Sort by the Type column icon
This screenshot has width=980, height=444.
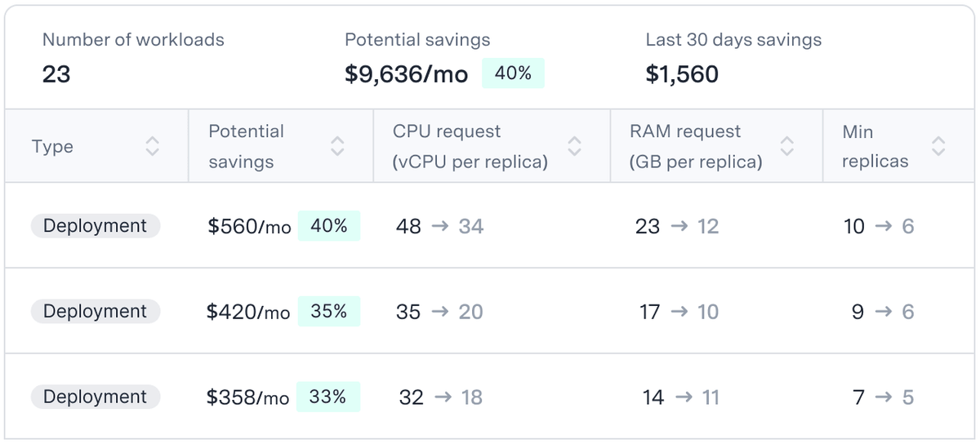pos(153,146)
